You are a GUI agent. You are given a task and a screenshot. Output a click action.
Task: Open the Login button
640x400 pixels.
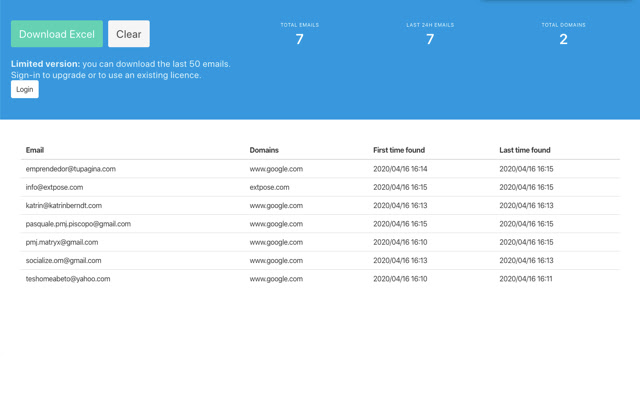(25, 89)
